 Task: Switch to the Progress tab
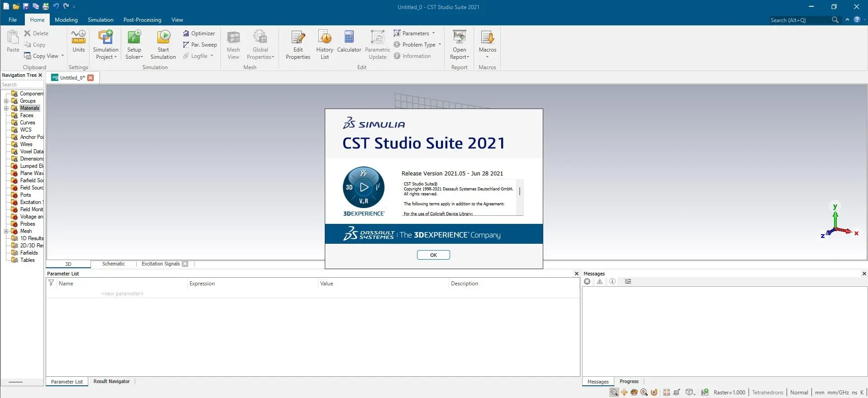click(x=629, y=381)
